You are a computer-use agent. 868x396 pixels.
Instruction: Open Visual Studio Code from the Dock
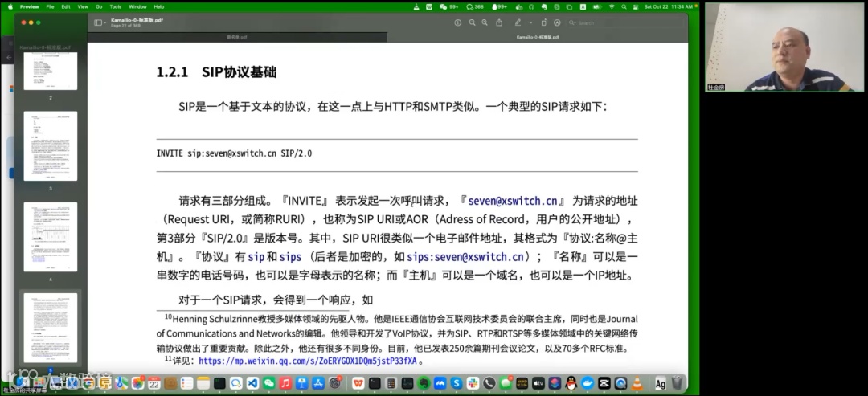252,382
